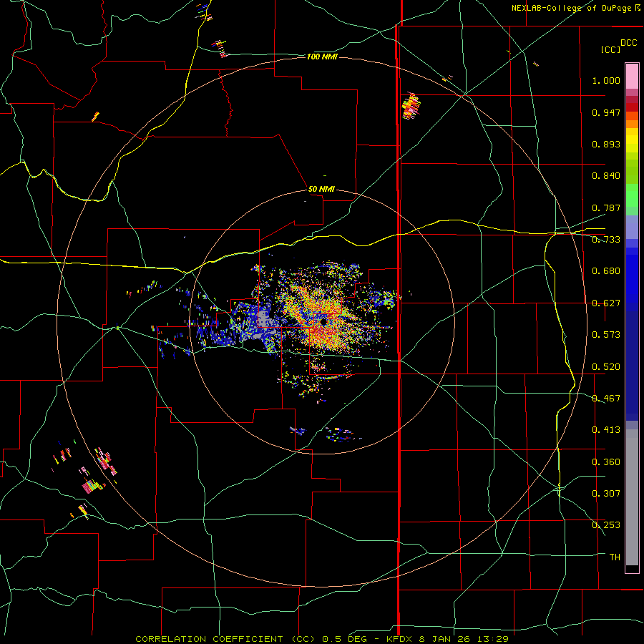
Task: Select the 1.000 scale value
Action: coord(606,80)
